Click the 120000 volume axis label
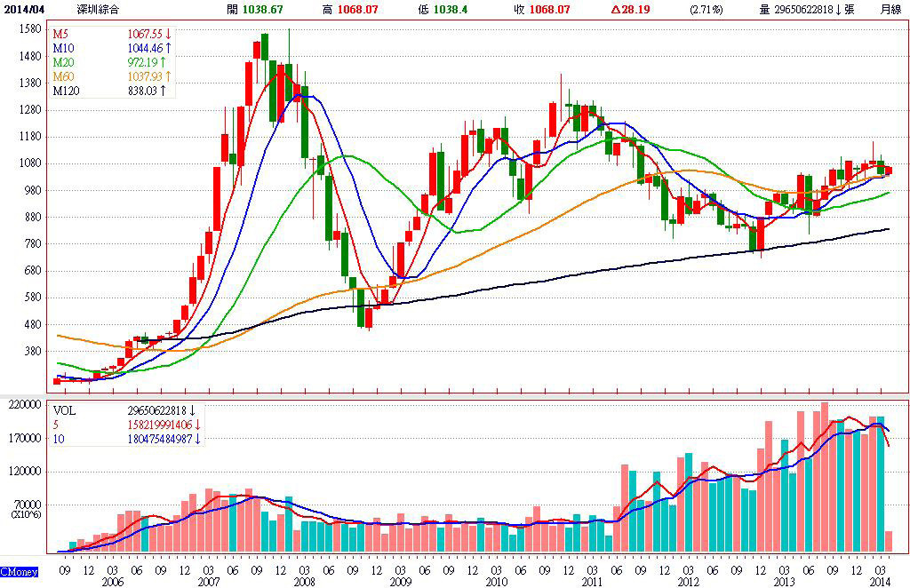Viewport: 910px width, 588px height. point(25,472)
